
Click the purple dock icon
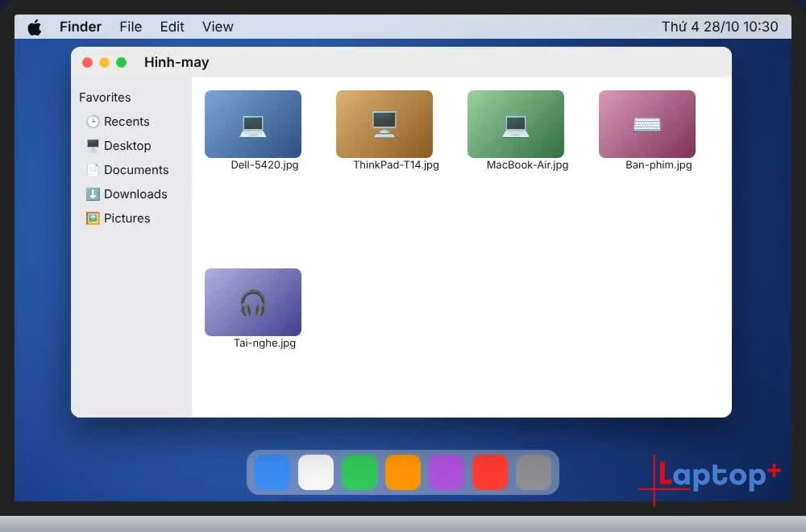447,472
